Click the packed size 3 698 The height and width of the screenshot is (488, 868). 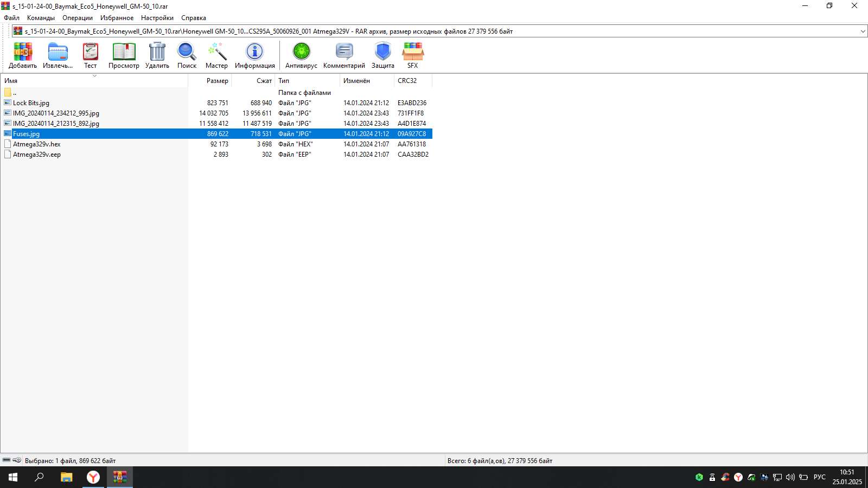tap(264, 144)
